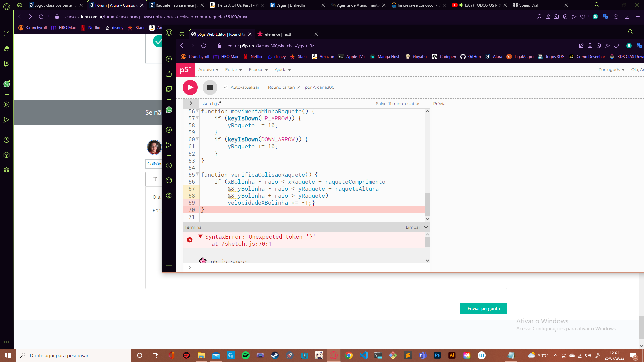
Task: Click the preview (Prévia) button
Action: click(439, 104)
